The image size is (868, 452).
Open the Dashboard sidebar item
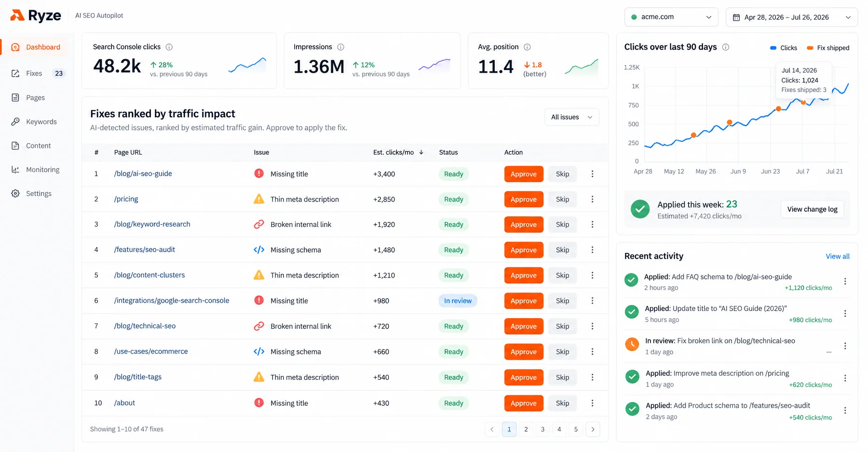[x=36, y=47]
